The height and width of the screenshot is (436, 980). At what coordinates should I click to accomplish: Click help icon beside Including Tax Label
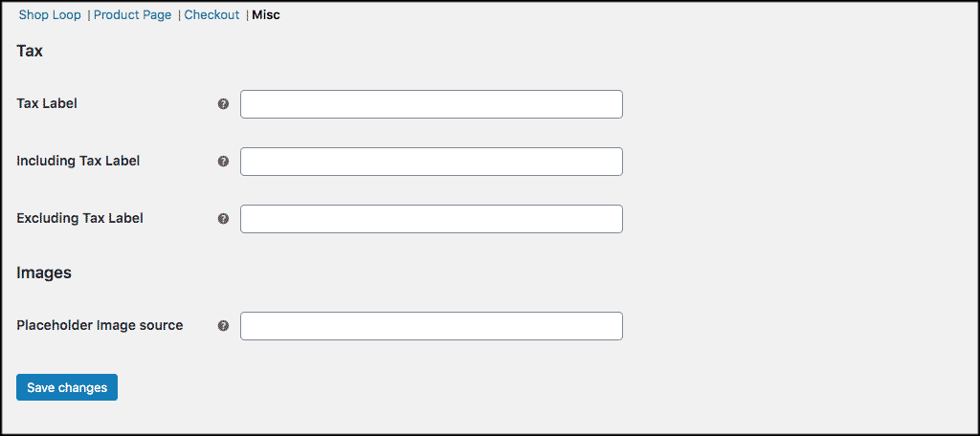coord(223,162)
